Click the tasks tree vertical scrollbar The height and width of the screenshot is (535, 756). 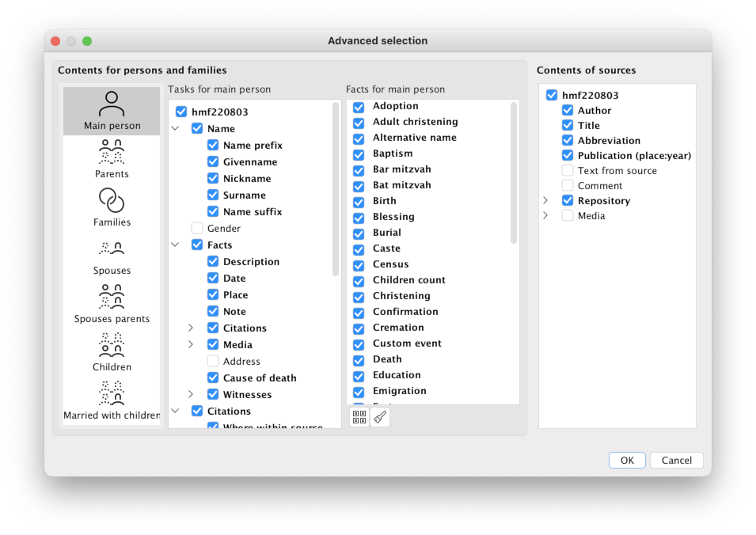[336, 190]
